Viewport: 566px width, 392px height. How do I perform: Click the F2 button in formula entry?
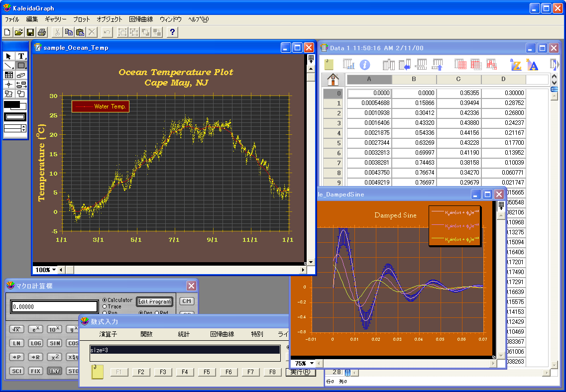(141, 372)
